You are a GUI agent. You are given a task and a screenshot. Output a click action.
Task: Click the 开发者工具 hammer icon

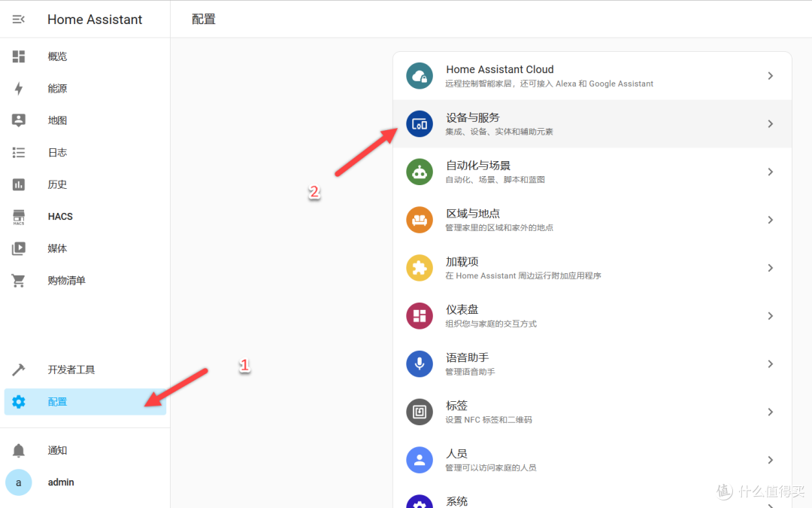tap(19, 370)
